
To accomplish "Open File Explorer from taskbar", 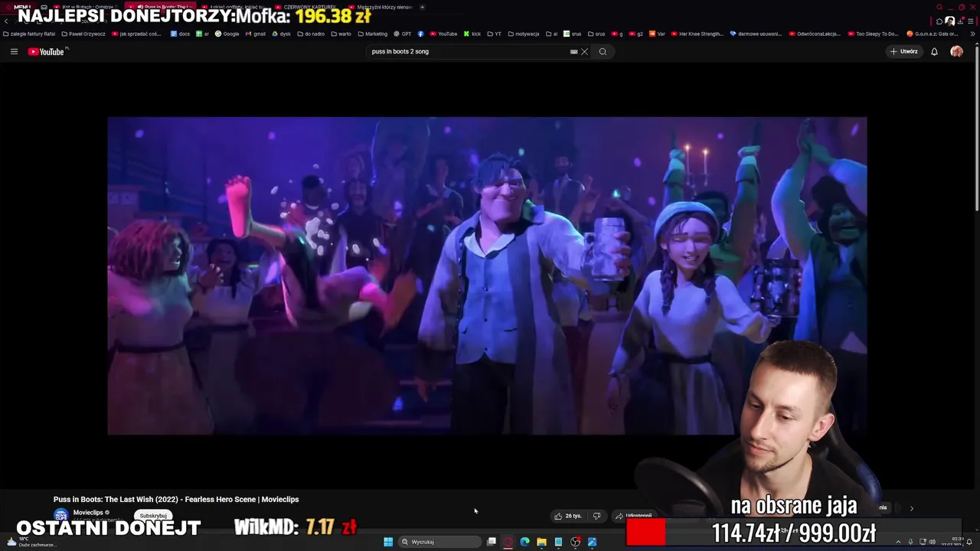I will [x=541, y=542].
